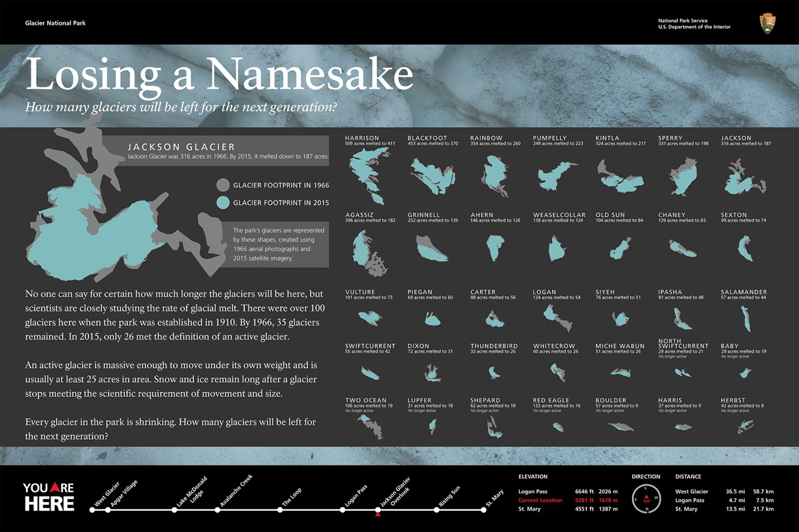Click the National Park Service arrowhead logo
Image resolution: width=799 pixels, height=532 pixels.
[x=766, y=23]
